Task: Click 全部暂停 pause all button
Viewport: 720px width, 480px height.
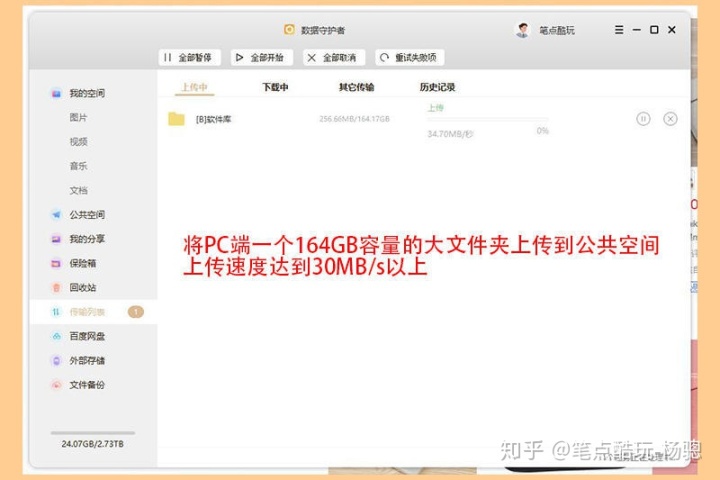Action: [189, 57]
